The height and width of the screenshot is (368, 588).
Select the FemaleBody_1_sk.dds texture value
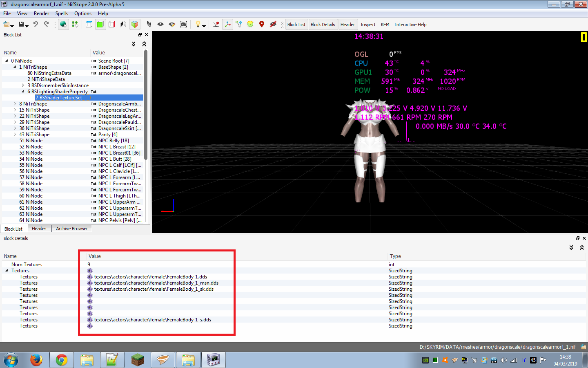(x=154, y=289)
